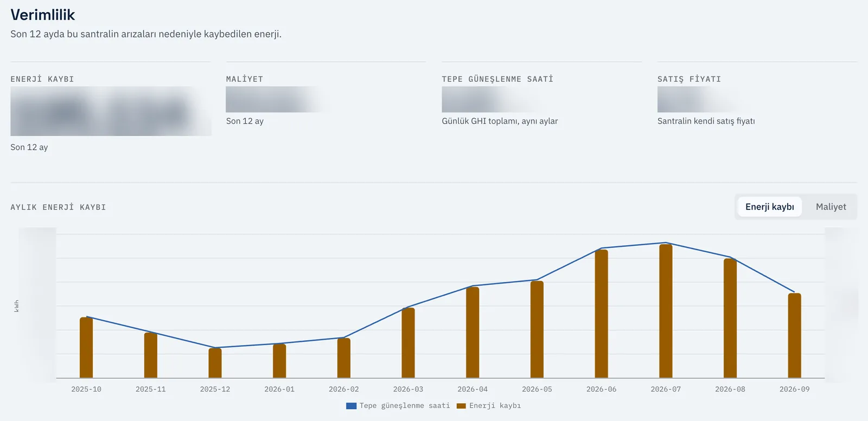Click the 2026-07 axis label
Image resolution: width=868 pixels, height=421 pixels.
coord(666,389)
